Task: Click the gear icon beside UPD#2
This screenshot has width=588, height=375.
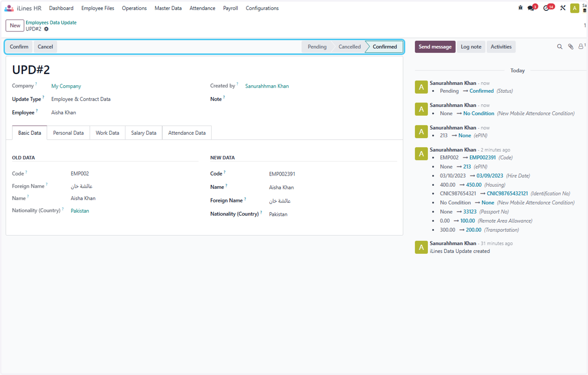Action: pos(47,29)
